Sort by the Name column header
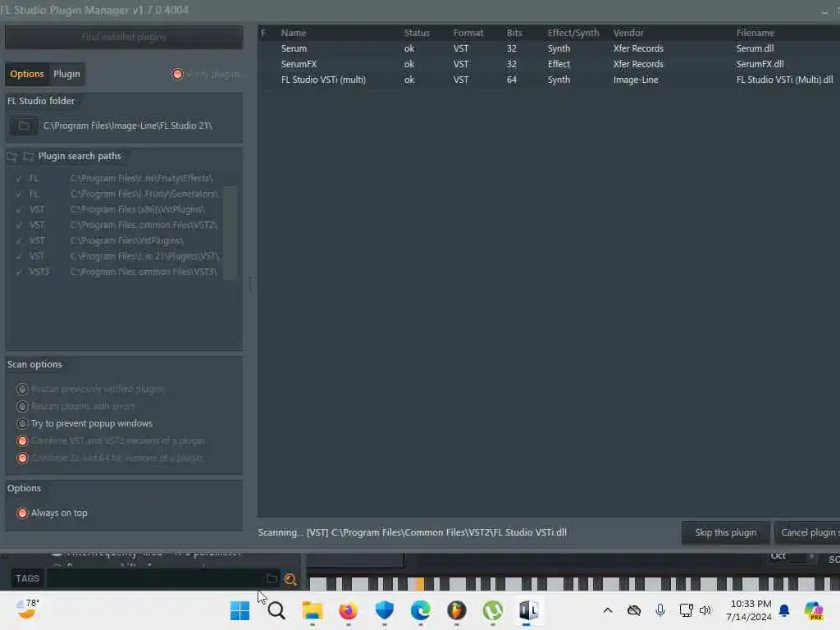840x630 pixels. 294,33
